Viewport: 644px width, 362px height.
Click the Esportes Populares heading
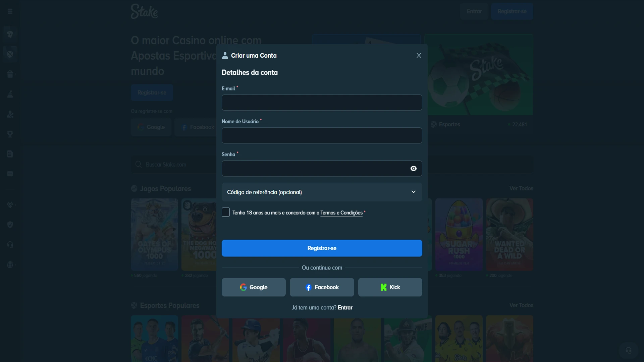tap(169, 306)
